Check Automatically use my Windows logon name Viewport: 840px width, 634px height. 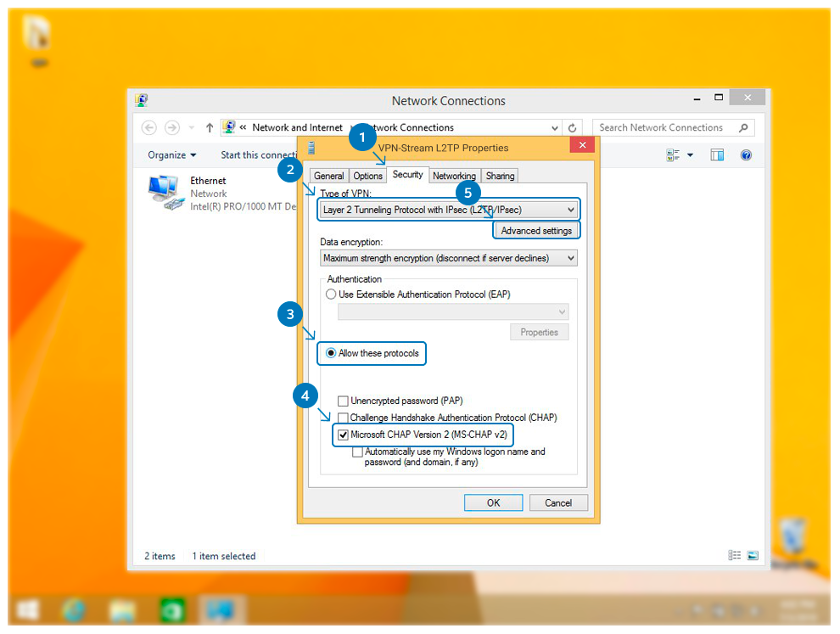pos(357,452)
